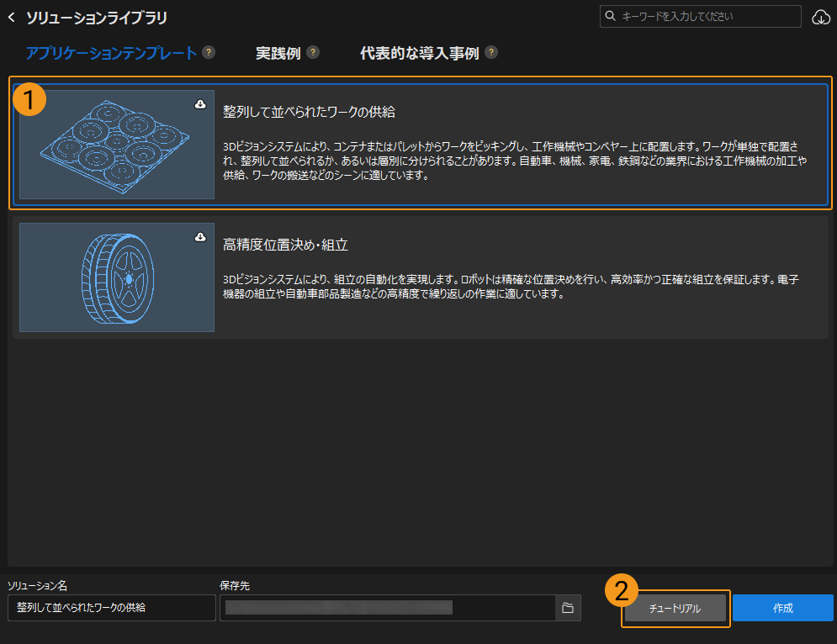
Task: Click the 保存先 path field
Action: (x=388, y=608)
